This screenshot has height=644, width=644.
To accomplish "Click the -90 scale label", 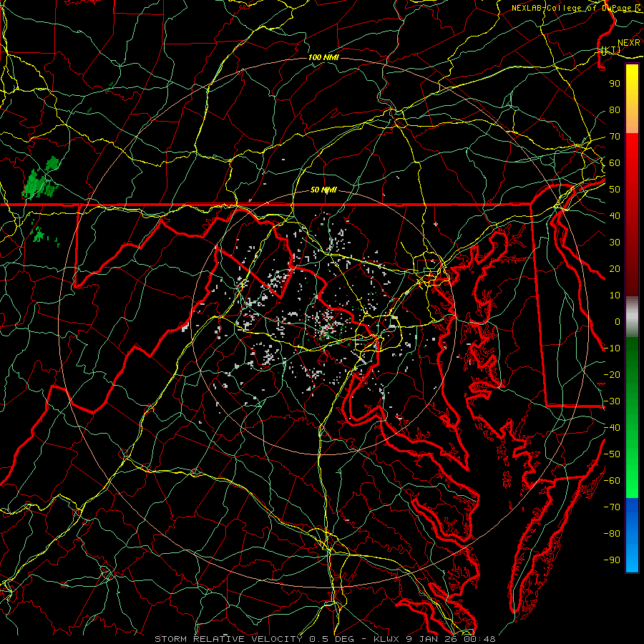I will click(612, 560).
